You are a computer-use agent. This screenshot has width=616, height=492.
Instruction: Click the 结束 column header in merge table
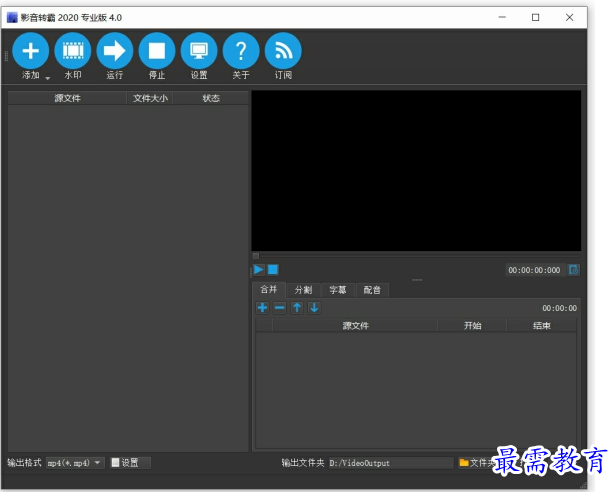(542, 325)
